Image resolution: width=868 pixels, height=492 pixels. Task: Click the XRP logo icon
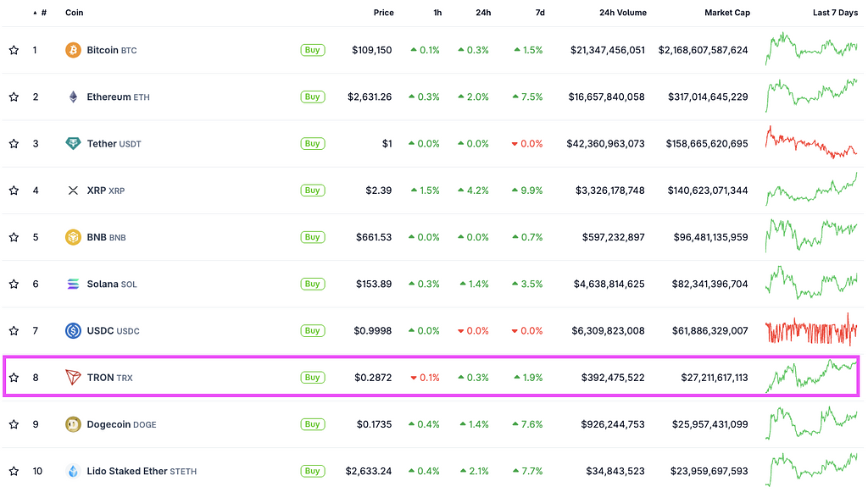[74, 191]
